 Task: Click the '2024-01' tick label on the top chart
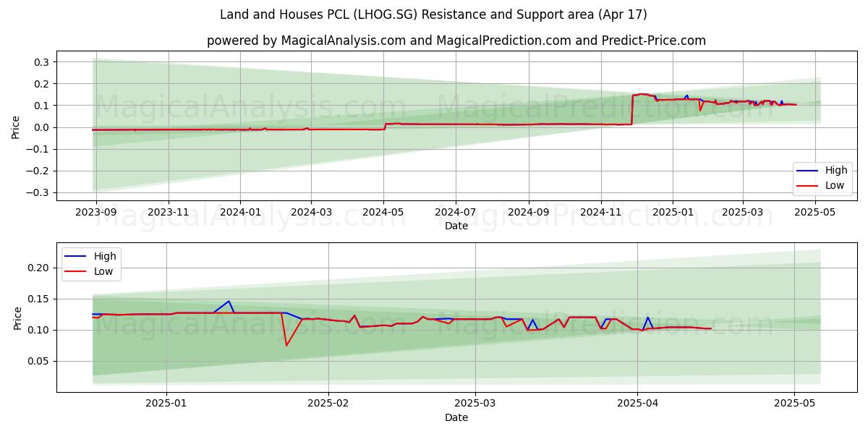tap(240, 211)
